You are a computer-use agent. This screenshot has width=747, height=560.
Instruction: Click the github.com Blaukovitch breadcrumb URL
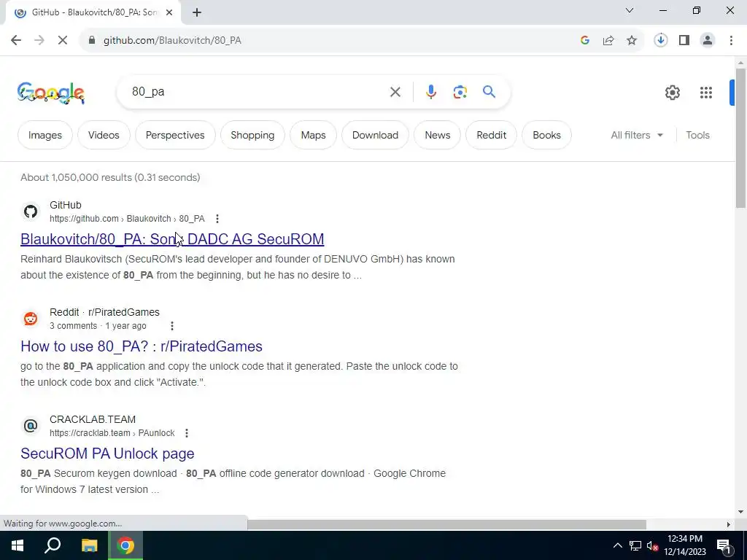pos(127,219)
